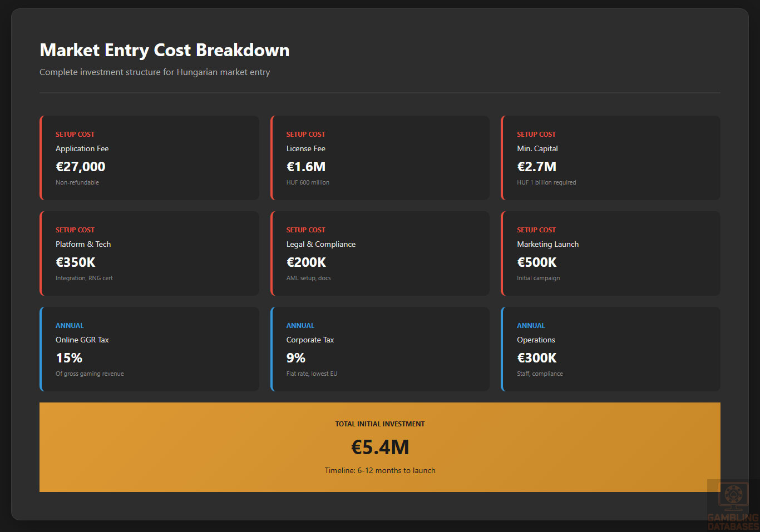Viewport: 760px width, 532px height.
Task: Click the 'Integration, RNG cert' description
Action: [84, 278]
